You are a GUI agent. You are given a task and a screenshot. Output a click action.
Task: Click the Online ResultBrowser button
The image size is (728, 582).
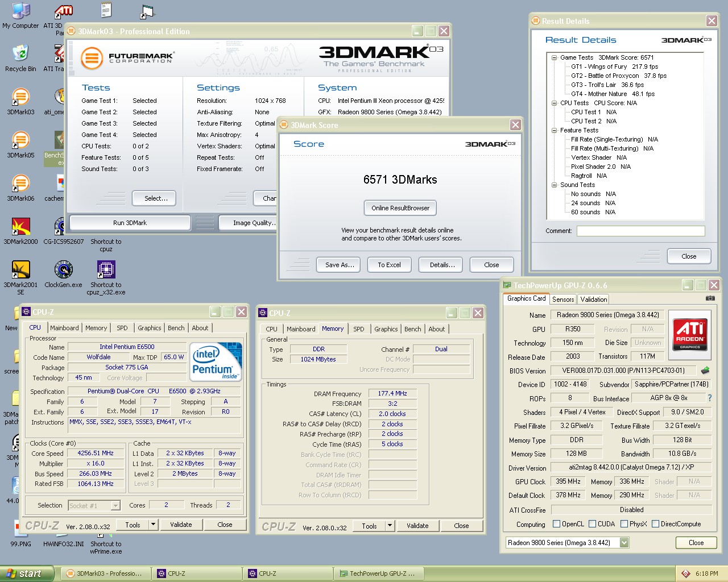pos(400,208)
